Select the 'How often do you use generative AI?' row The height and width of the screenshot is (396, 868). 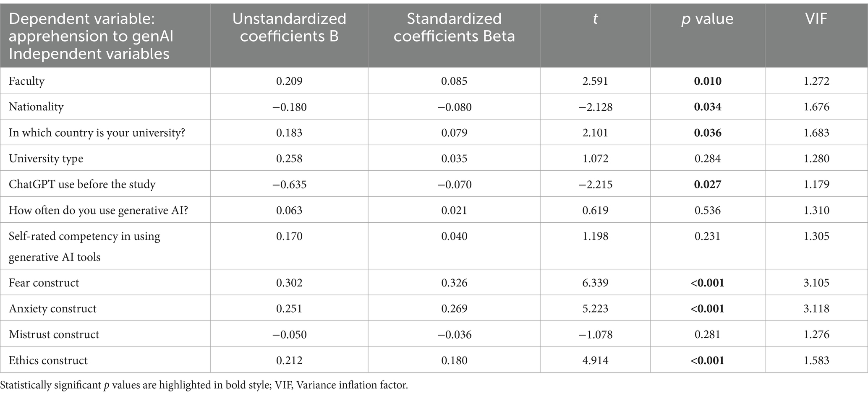click(99, 210)
